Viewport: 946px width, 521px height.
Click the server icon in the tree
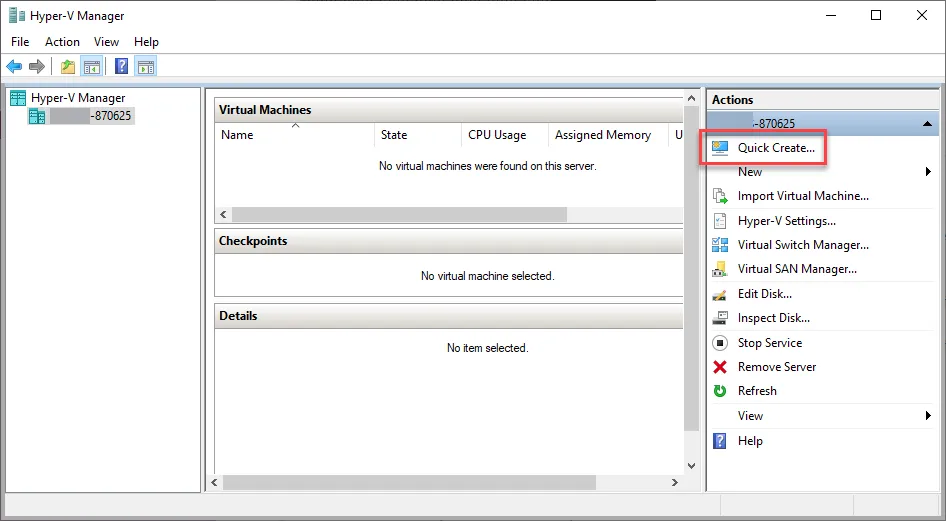click(x=37, y=116)
